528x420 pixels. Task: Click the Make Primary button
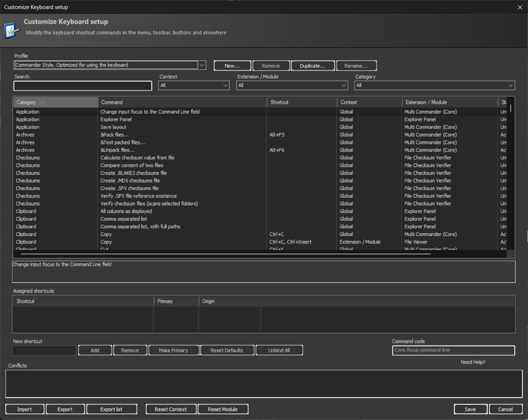(174, 350)
